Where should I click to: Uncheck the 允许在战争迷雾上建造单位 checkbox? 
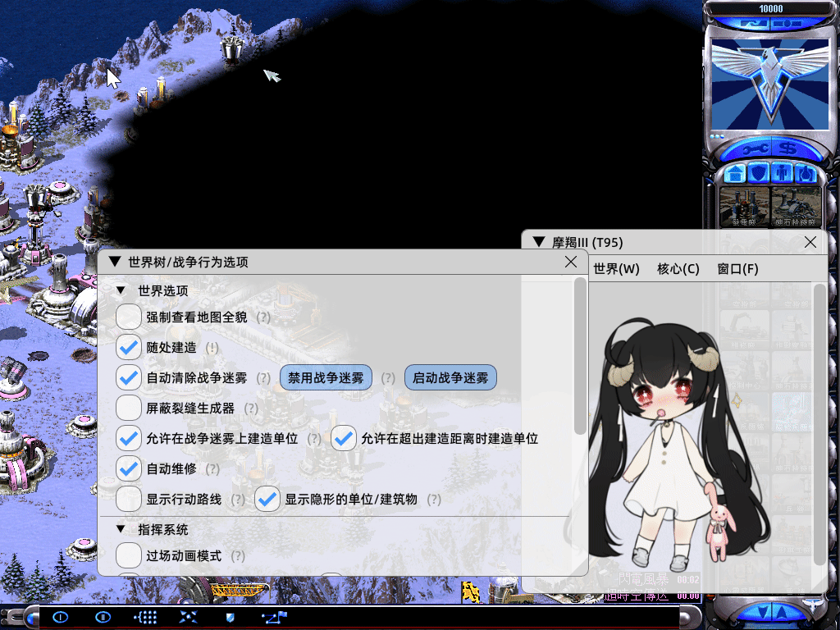coord(129,439)
